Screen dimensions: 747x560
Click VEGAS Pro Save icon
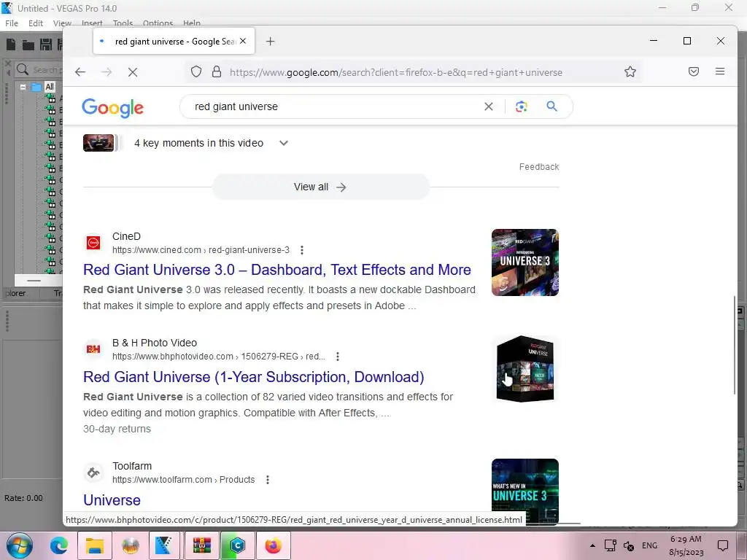point(46,44)
